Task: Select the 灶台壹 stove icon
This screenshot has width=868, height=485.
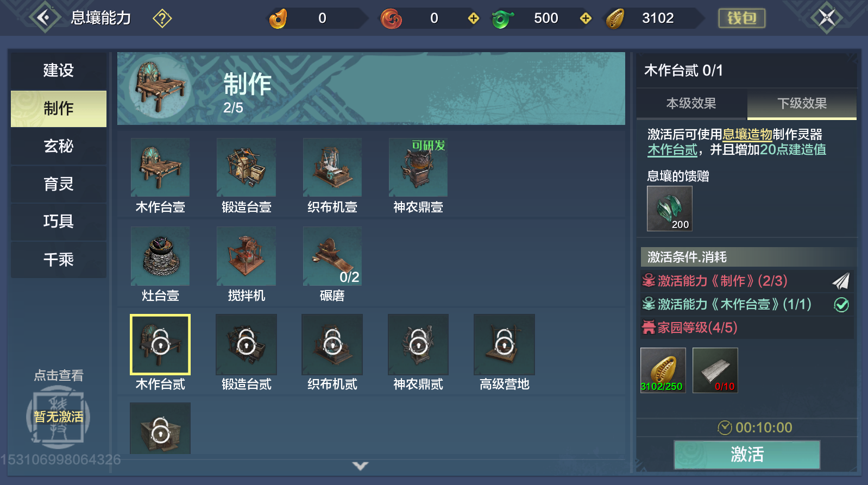Action: tap(160, 256)
